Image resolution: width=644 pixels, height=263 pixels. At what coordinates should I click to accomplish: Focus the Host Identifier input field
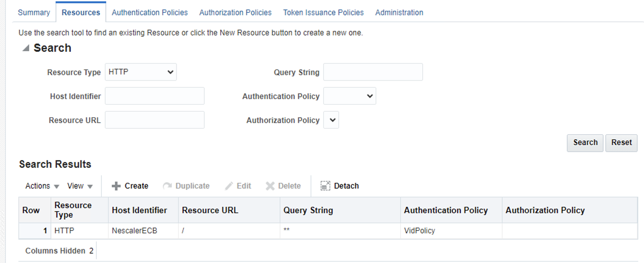point(155,96)
